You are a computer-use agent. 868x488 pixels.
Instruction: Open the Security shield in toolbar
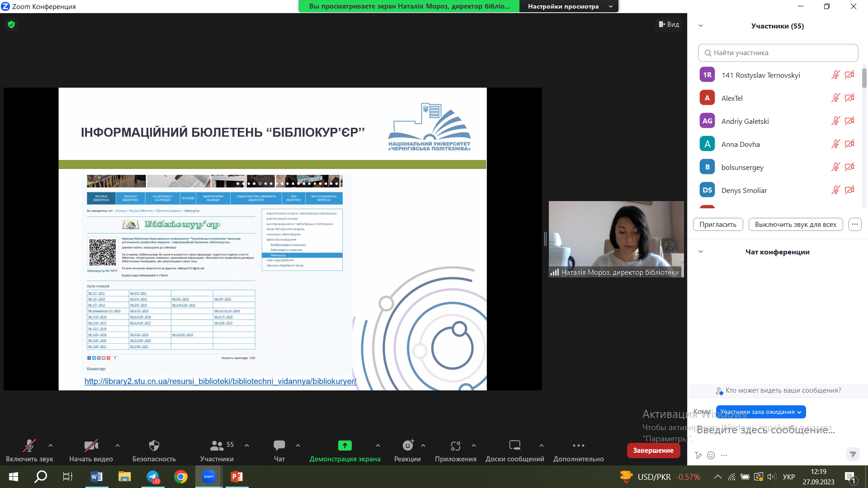[154, 446]
